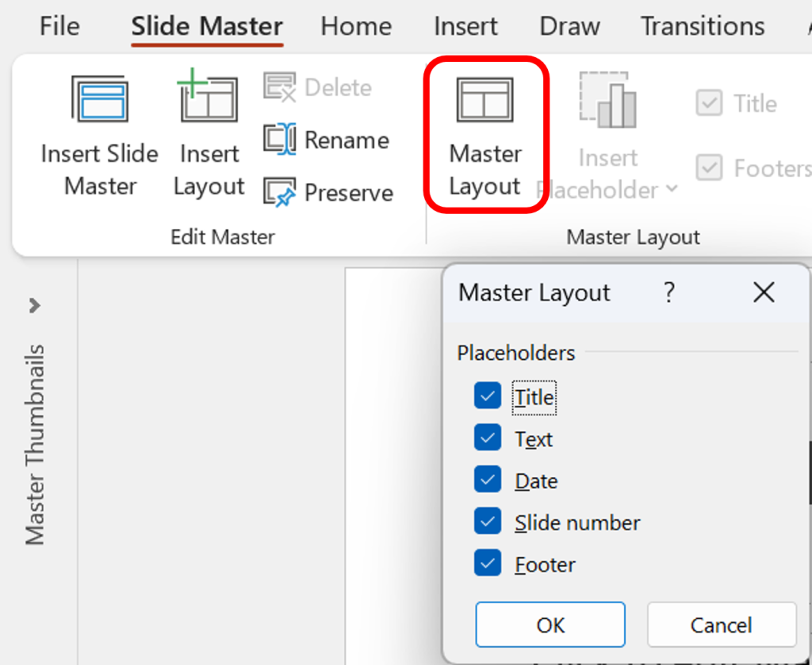Image resolution: width=812 pixels, height=665 pixels.
Task: Uncheck the Text placeholder option
Action: coord(488,438)
